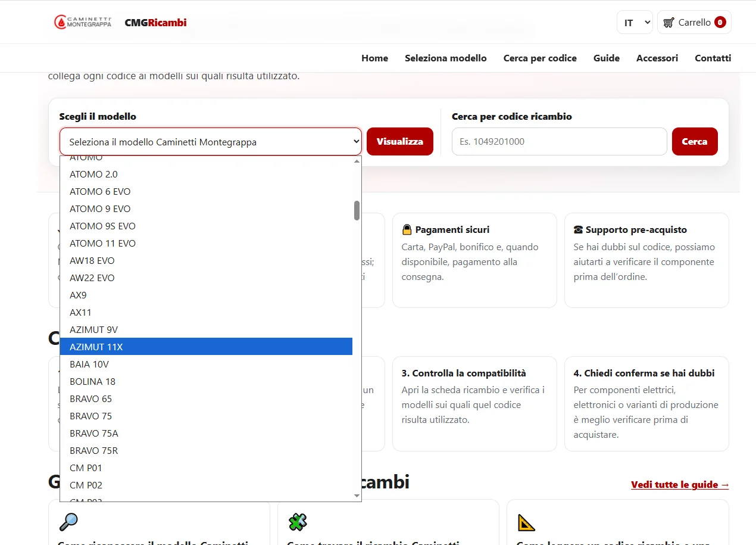Select AX9 in the model list
This screenshot has height=545, width=756.
click(206, 295)
